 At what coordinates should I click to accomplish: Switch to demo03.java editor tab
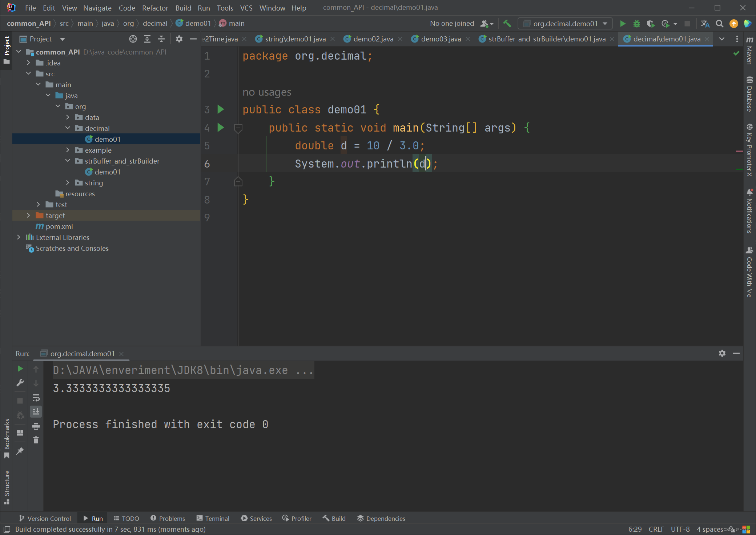(441, 39)
